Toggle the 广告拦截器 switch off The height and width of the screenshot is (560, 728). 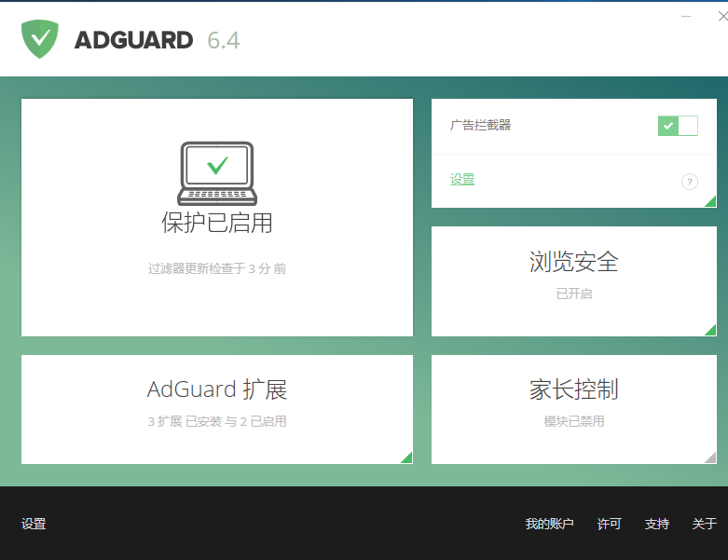tap(678, 126)
